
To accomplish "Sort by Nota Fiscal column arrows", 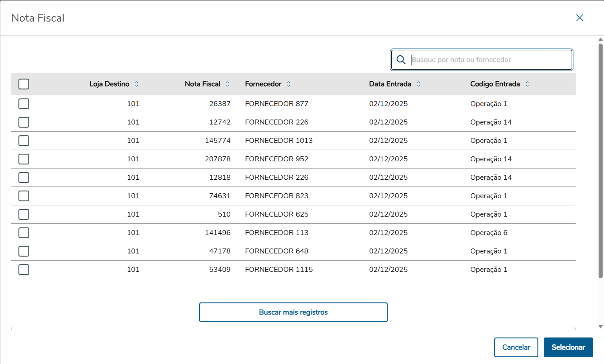I will pos(228,84).
